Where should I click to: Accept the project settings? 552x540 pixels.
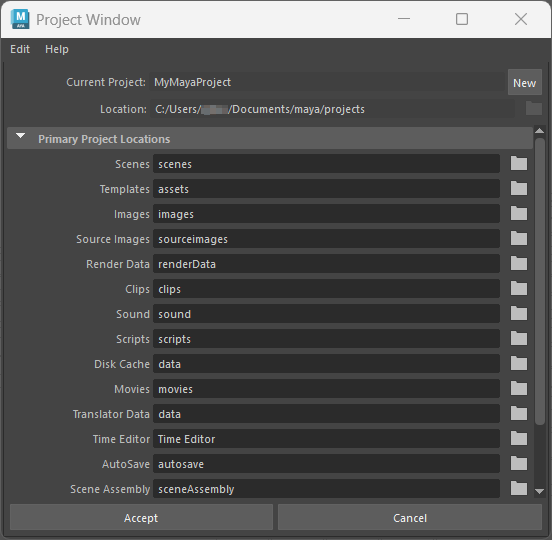(x=141, y=517)
